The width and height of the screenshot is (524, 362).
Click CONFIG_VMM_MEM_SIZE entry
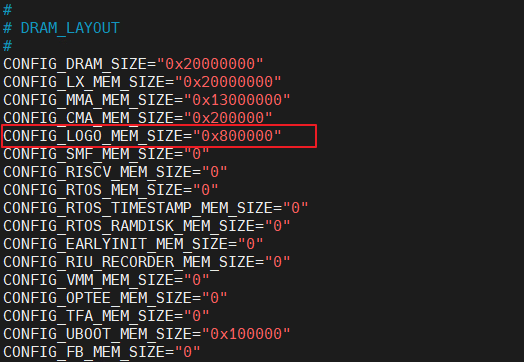click(106, 280)
